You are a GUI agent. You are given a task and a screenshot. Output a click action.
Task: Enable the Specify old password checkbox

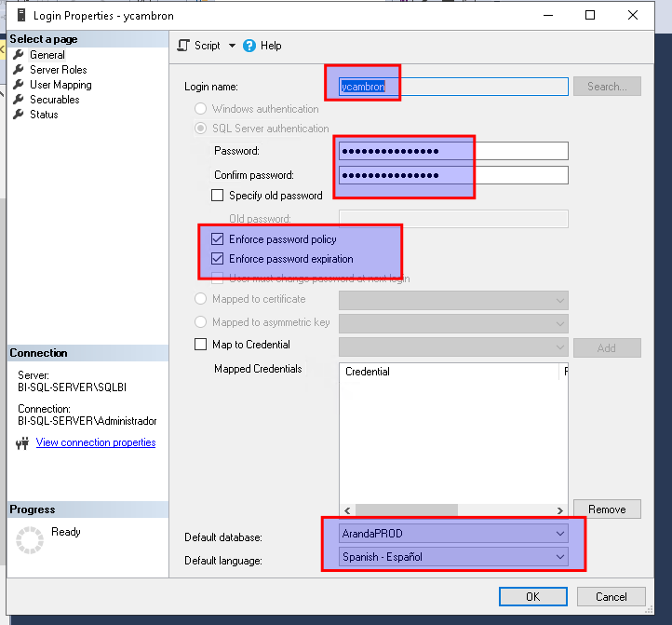click(x=218, y=196)
